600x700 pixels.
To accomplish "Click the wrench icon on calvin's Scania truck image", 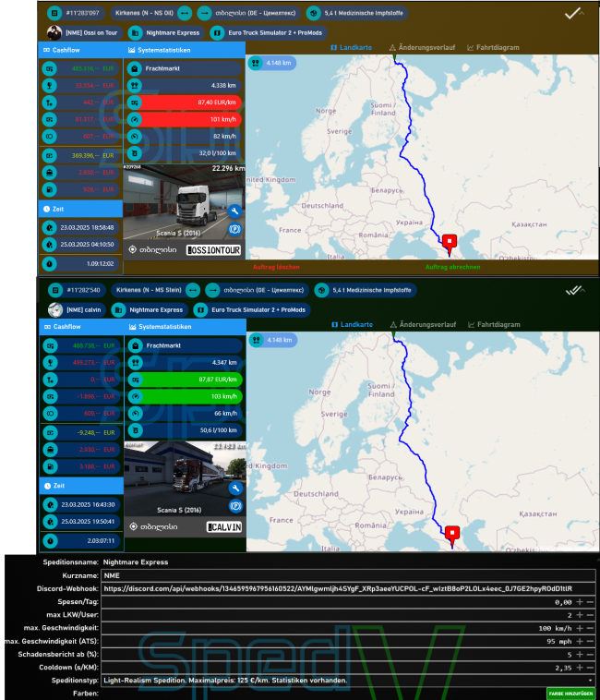I will point(235,488).
